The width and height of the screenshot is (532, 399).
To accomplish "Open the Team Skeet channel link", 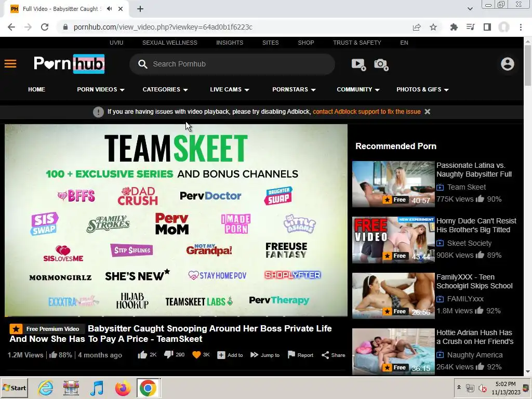I will coord(466,187).
